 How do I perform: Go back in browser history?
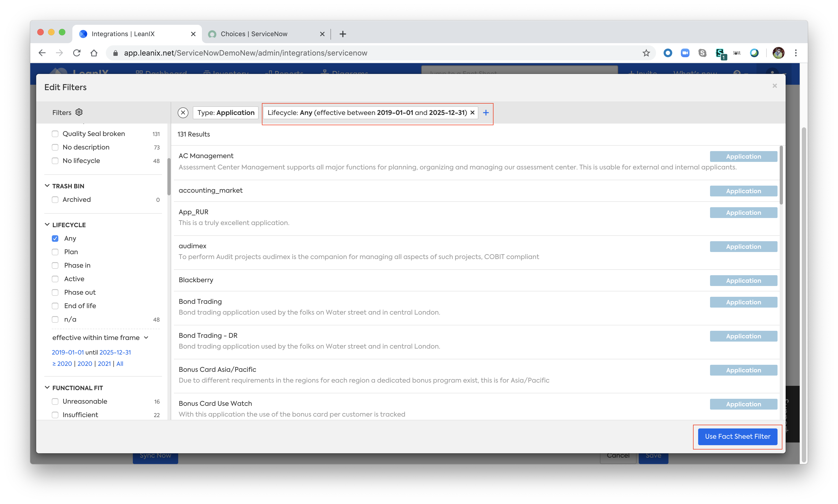coord(42,53)
